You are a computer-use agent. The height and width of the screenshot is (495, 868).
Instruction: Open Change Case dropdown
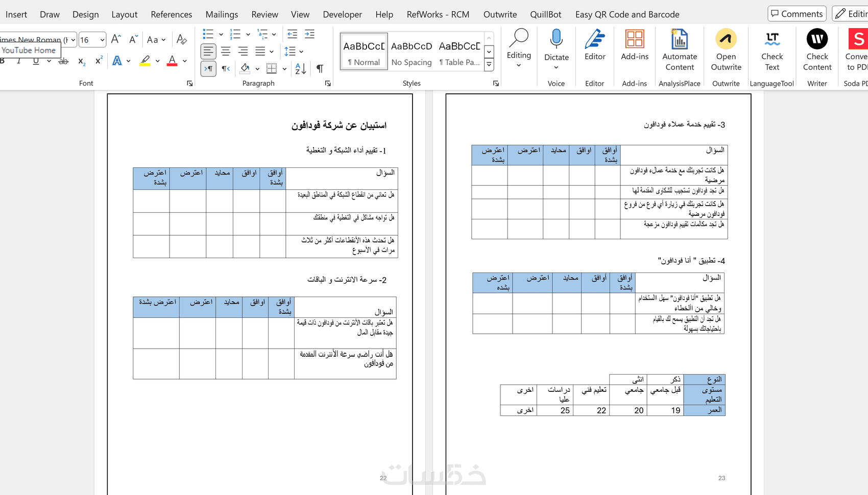point(156,39)
